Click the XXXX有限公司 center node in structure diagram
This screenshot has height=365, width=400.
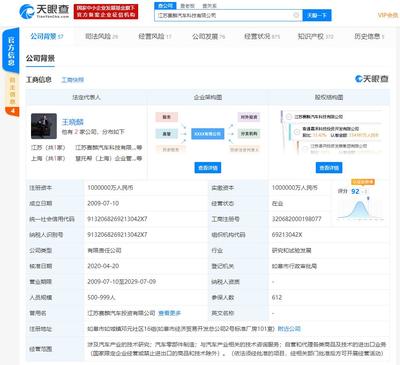pyautogui.click(x=207, y=134)
